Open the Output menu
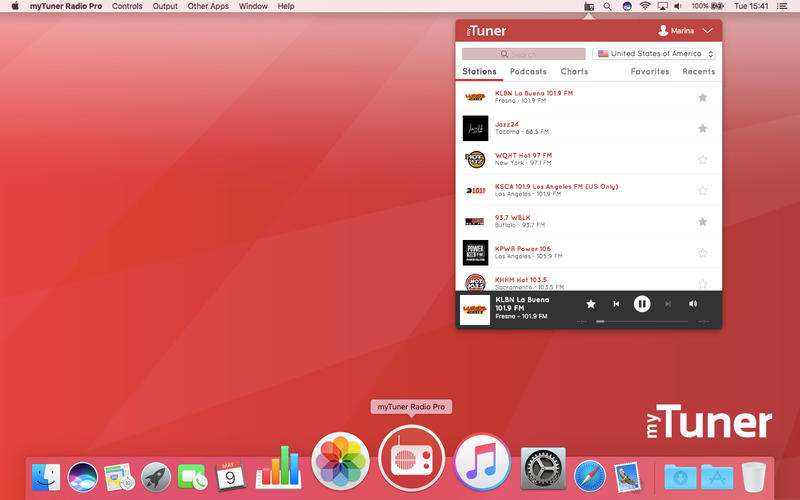The image size is (800, 500). [165, 6]
